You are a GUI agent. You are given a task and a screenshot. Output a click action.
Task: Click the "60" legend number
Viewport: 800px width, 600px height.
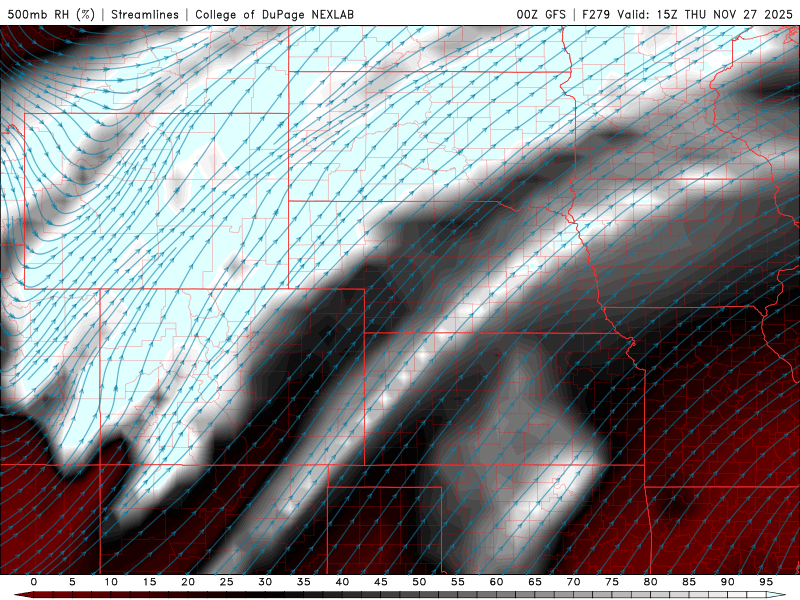(496, 582)
